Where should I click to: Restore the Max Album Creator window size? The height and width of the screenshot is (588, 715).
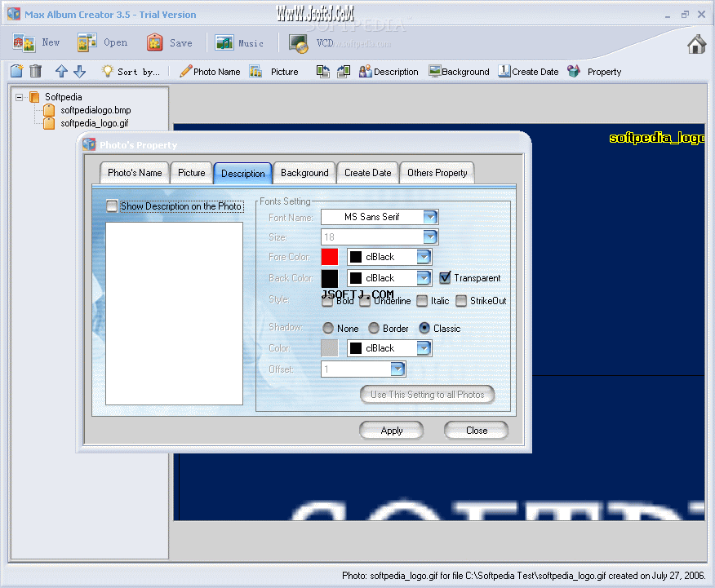(x=685, y=15)
